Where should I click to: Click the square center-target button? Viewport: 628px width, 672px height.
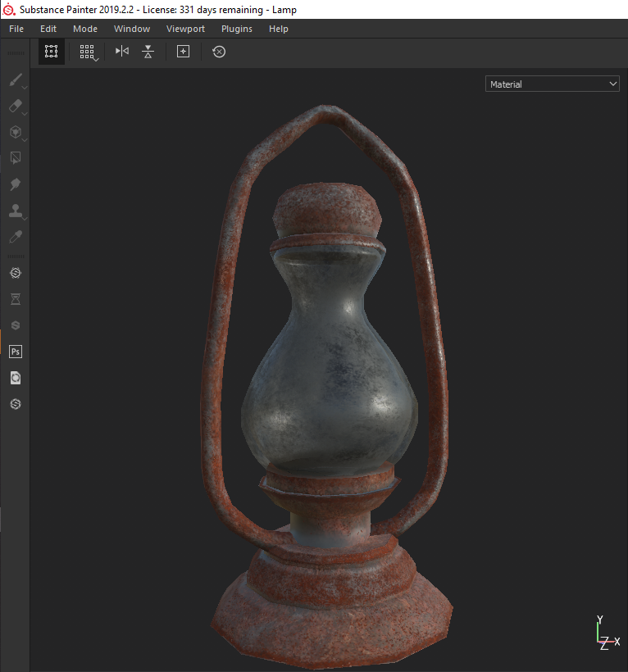pos(184,52)
